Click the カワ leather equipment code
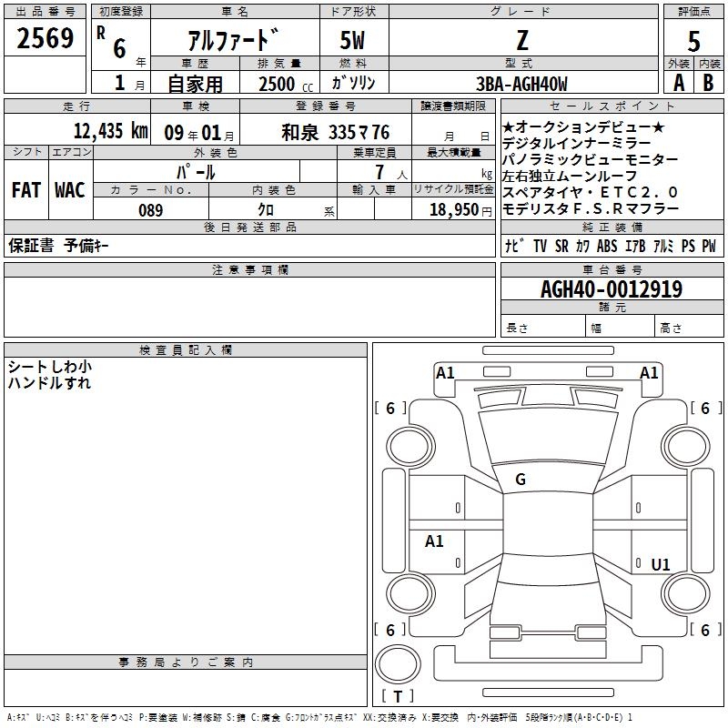The image size is (728, 728). 582,246
